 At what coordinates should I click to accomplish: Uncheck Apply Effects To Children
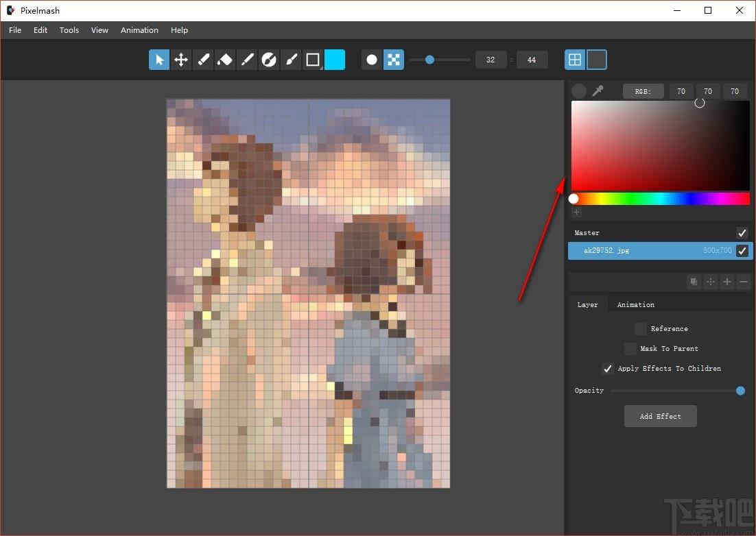click(x=608, y=369)
